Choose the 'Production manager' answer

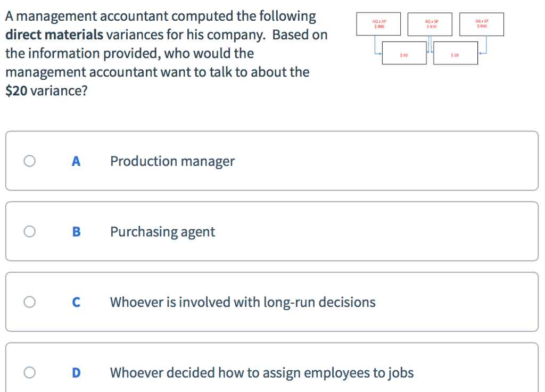pos(172,161)
